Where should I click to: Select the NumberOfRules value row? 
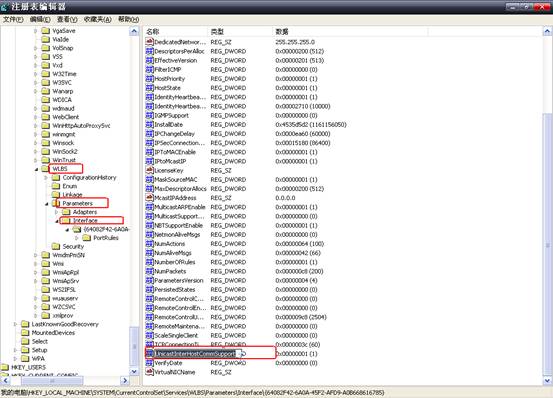[231, 262]
